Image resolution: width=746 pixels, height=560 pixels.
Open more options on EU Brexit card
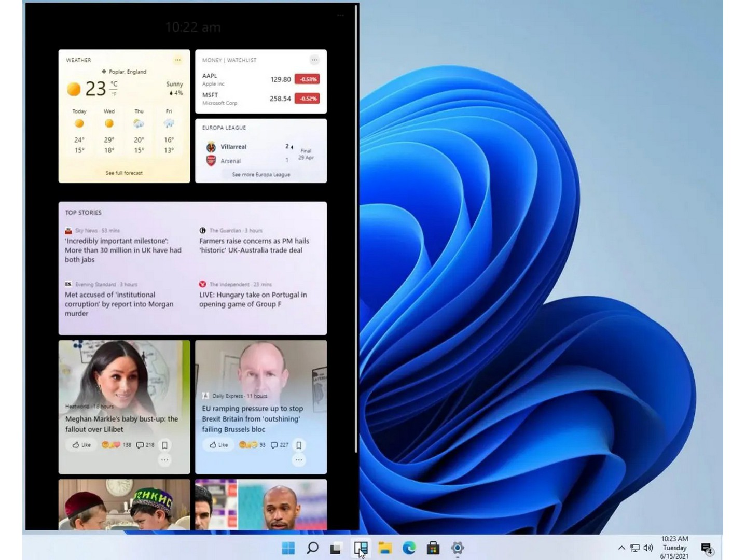[299, 460]
